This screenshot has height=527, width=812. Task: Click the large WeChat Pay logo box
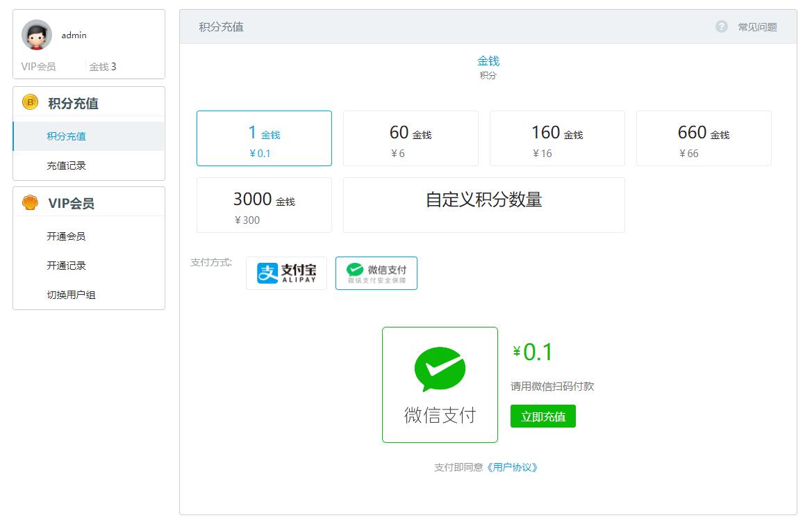pyautogui.click(x=440, y=384)
